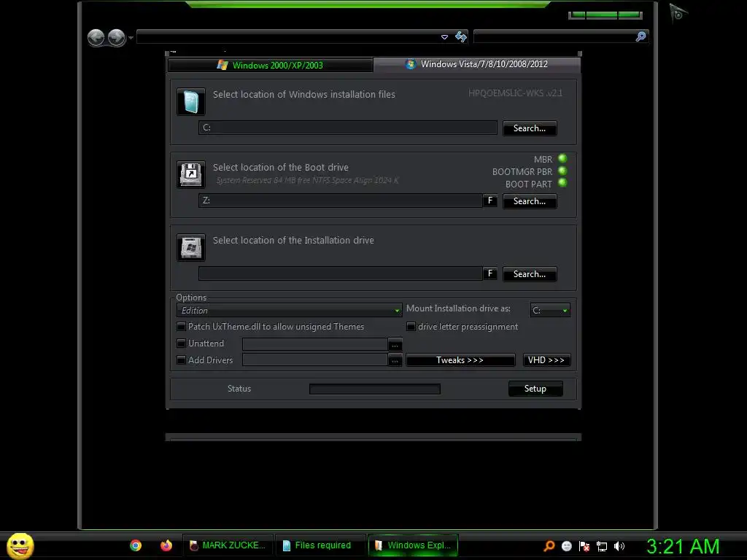The image size is (747, 560).
Task: Open Mount Installation drive as C: dropdown
Action: pos(550,311)
